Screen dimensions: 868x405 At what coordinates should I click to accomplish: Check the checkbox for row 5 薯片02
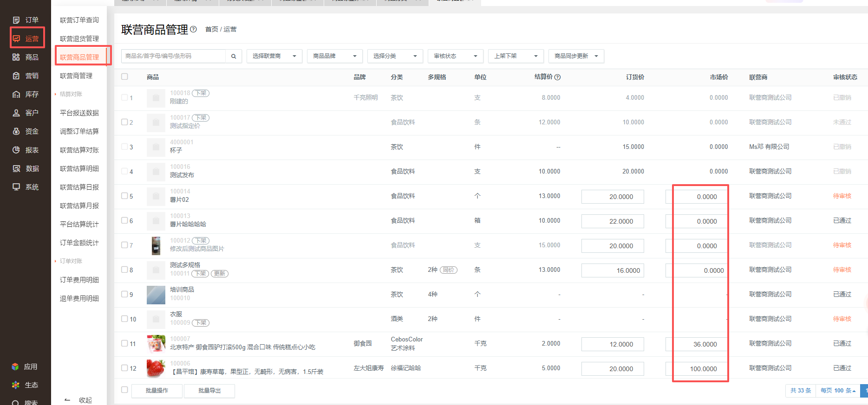pyautogui.click(x=124, y=196)
